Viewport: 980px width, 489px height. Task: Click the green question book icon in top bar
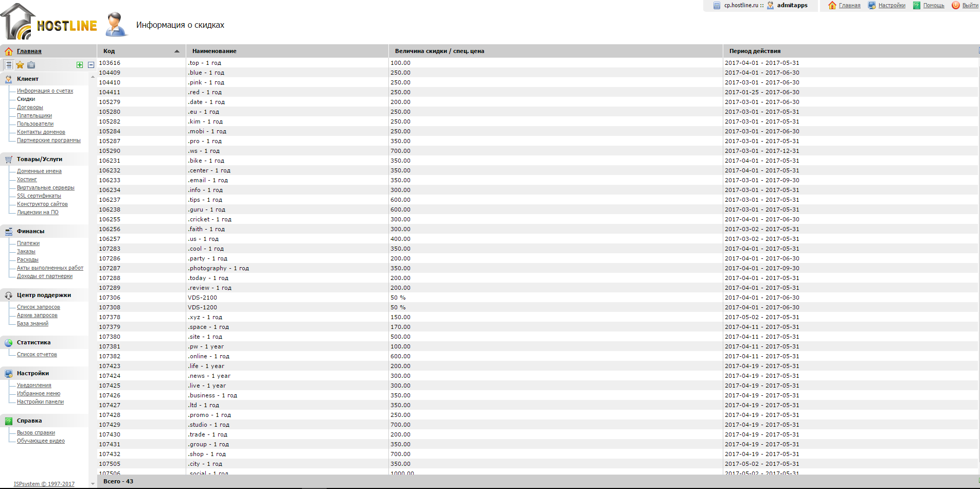pyautogui.click(x=916, y=5)
